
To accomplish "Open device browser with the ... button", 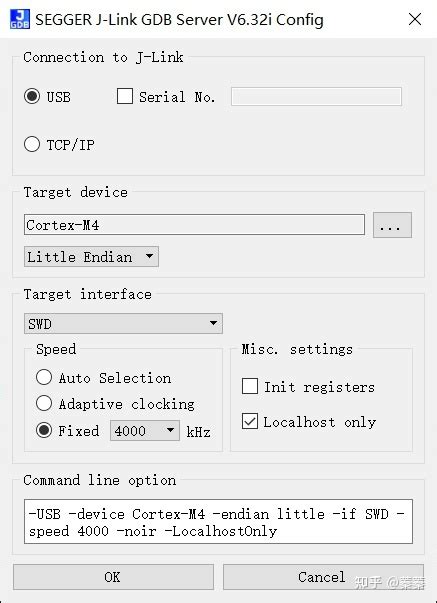I will click(392, 225).
